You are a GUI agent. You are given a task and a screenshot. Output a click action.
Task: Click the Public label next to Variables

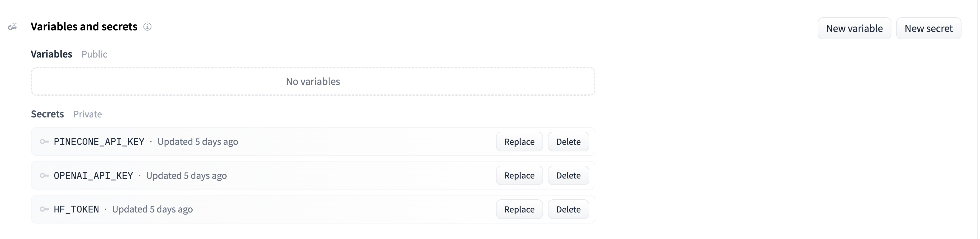94,54
